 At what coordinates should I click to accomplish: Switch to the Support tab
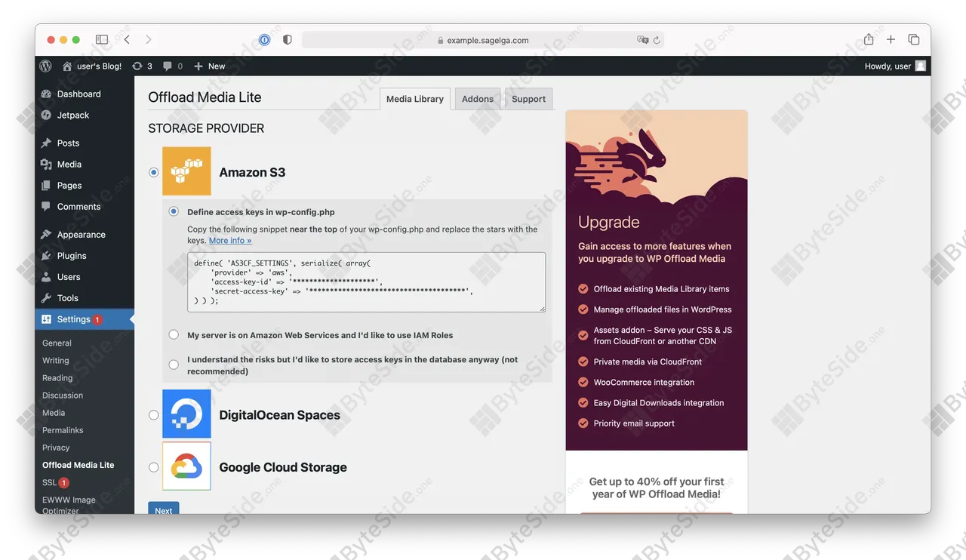tap(528, 99)
